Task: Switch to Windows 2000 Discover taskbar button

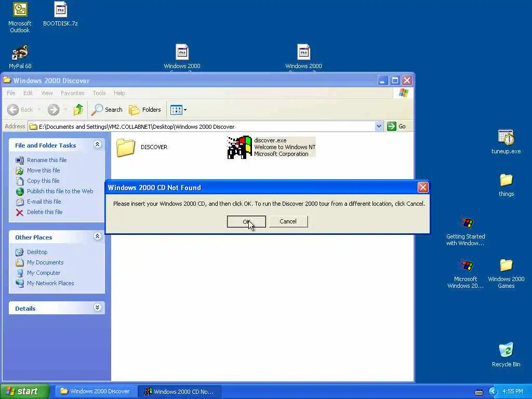Action: pos(96,392)
